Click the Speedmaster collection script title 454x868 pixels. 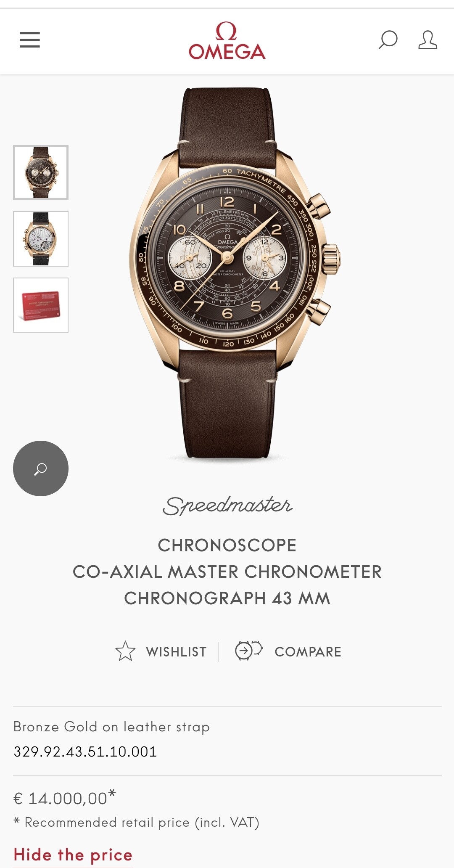pyautogui.click(x=227, y=505)
